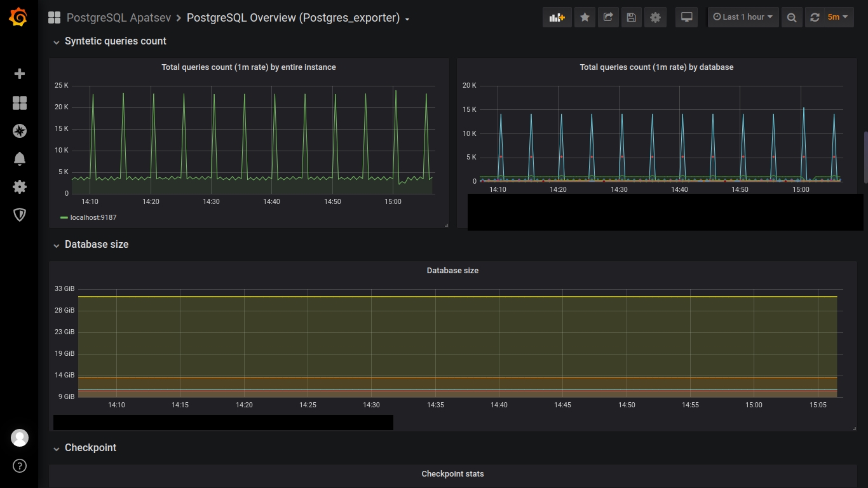The height and width of the screenshot is (488, 868).
Task: Click the Grafana logo home icon
Action: click(x=18, y=17)
